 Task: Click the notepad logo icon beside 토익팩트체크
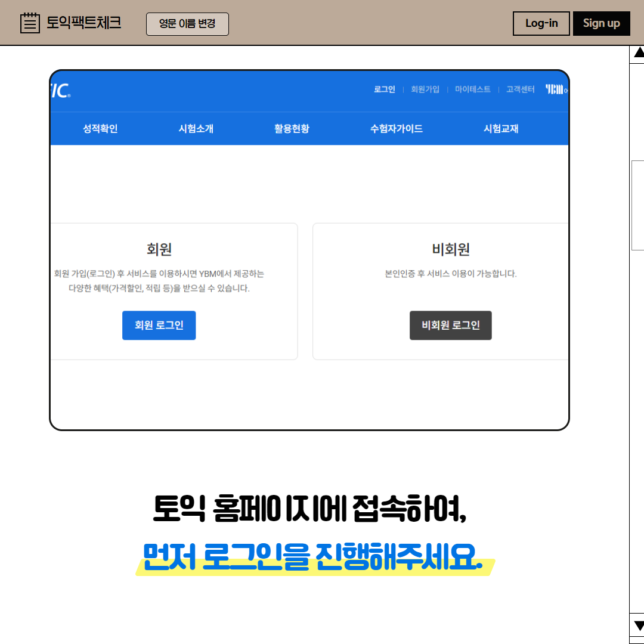(x=30, y=23)
